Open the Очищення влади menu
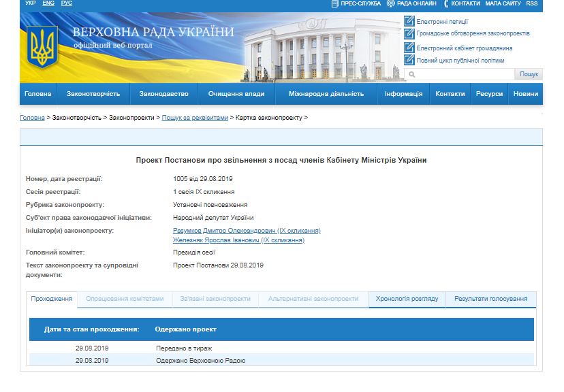The height and width of the screenshot is (392, 564). pos(236,94)
